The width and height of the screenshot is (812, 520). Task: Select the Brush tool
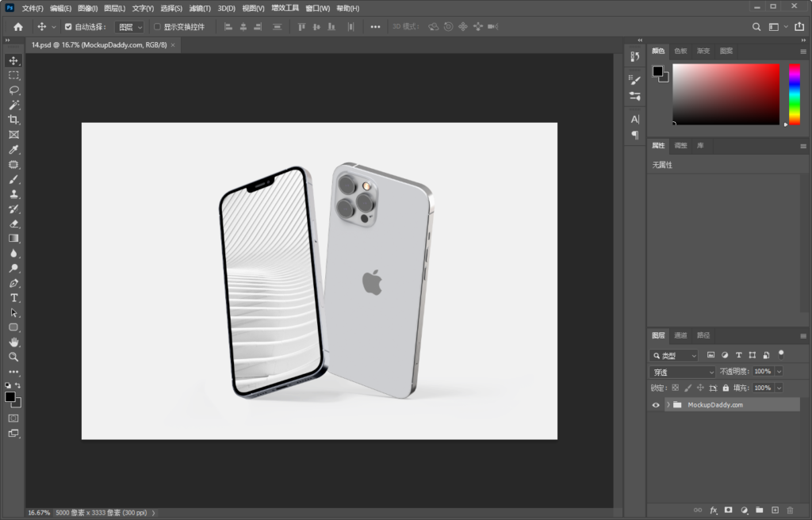point(13,179)
